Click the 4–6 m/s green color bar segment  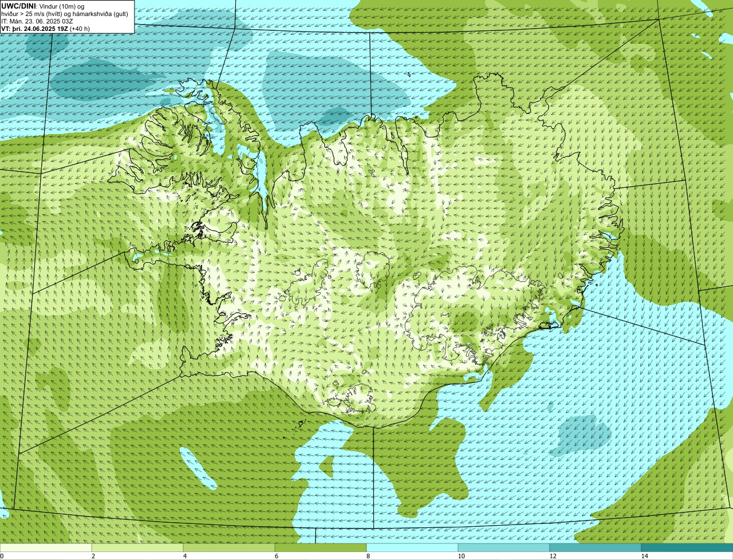(x=229, y=547)
